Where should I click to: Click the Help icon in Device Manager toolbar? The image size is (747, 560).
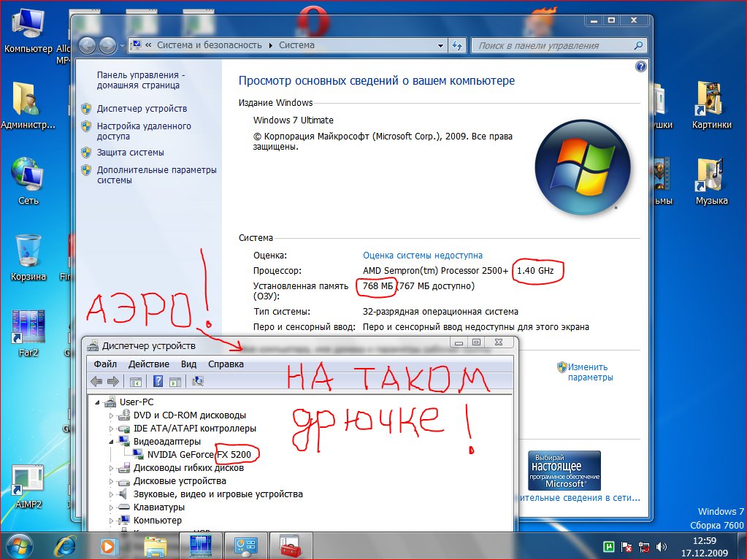point(158,381)
